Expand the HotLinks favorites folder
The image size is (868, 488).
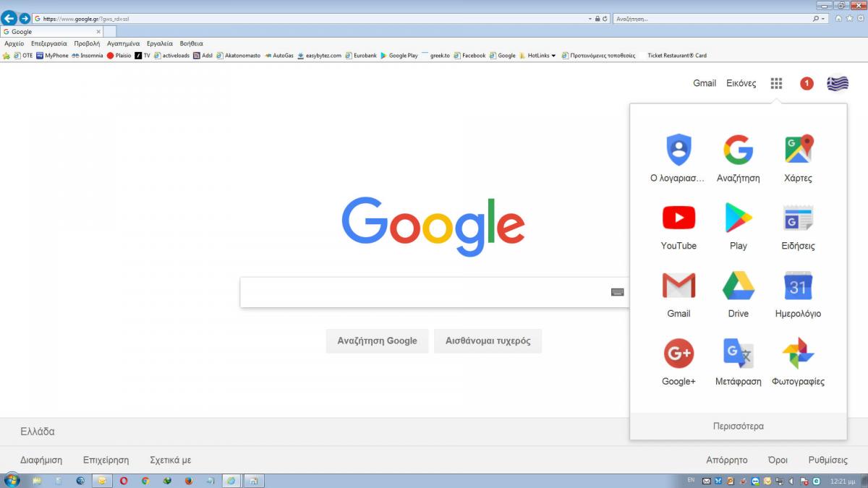pos(537,56)
